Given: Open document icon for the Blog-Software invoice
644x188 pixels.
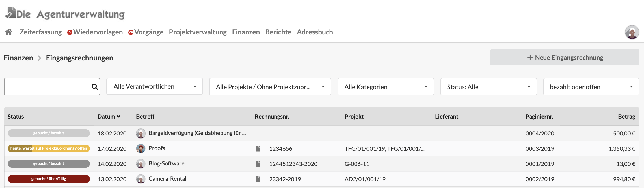Looking at the screenshot, I should tap(258, 164).
